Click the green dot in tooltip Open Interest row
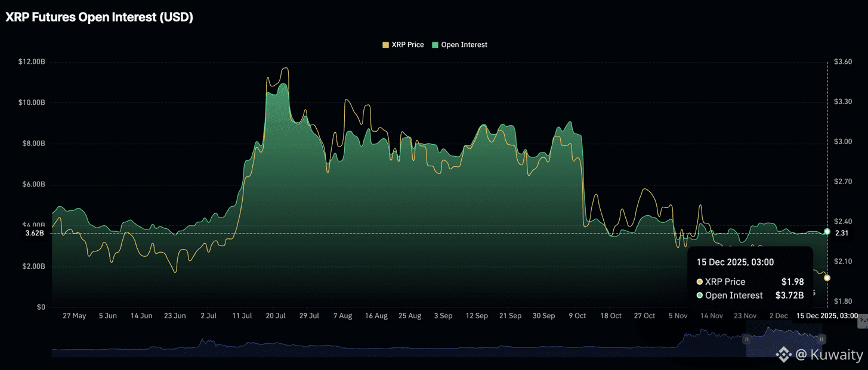This screenshot has height=370, width=868. pos(699,296)
